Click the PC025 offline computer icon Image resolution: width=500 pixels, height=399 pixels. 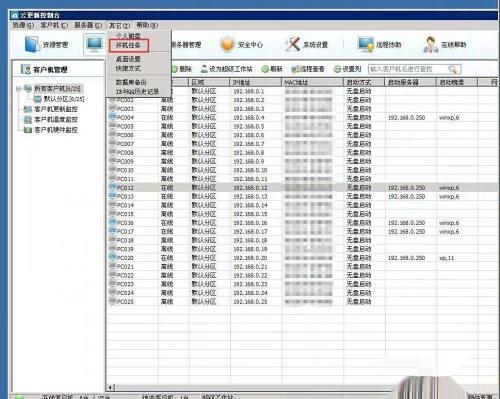[112, 301]
